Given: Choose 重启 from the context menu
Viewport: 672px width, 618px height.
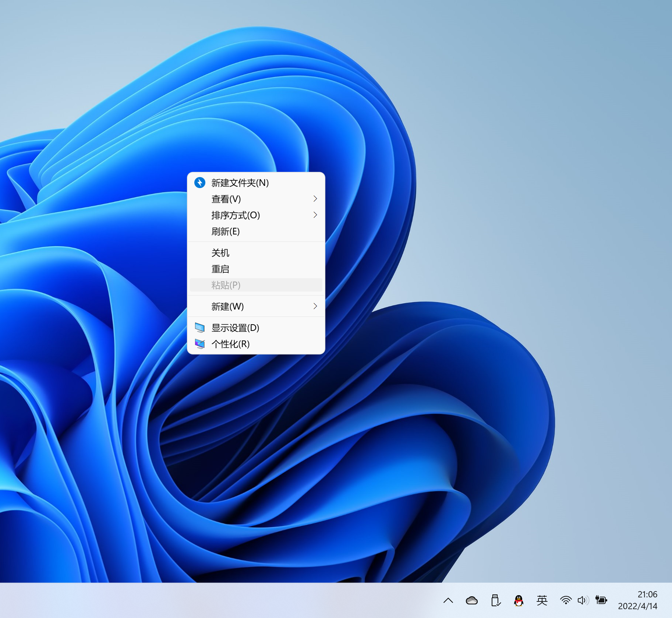Looking at the screenshot, I should (x=256, y=269).
